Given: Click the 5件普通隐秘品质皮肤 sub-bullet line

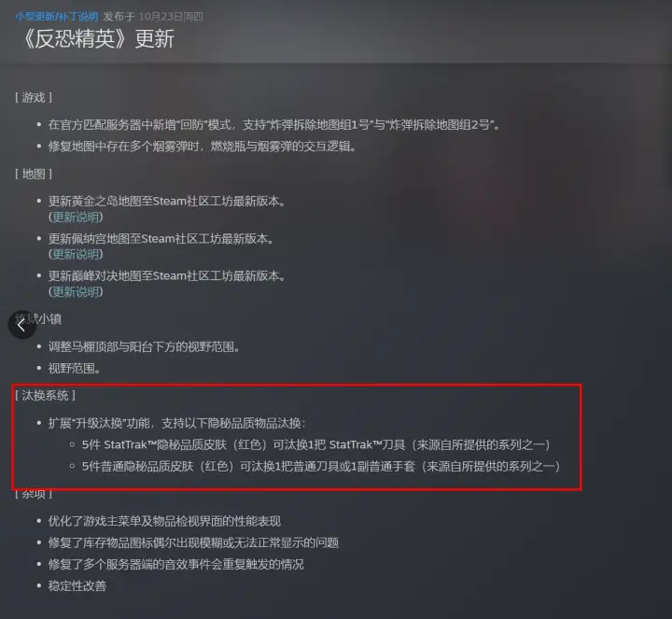Looking at the screenshot, I should (321, 467).
